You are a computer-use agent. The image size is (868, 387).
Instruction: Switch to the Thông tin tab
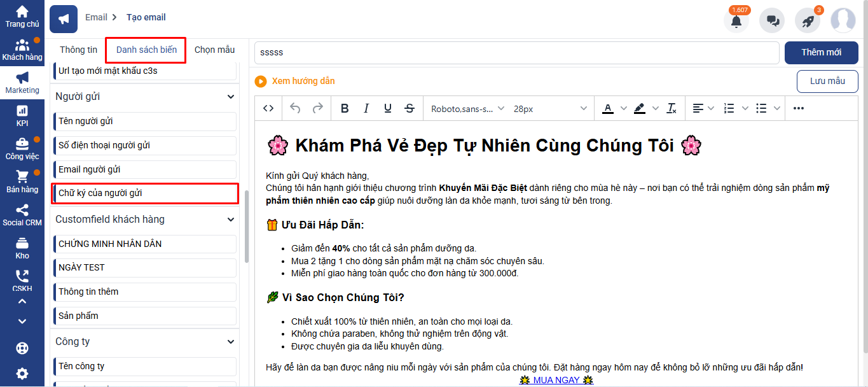[79, 50]
